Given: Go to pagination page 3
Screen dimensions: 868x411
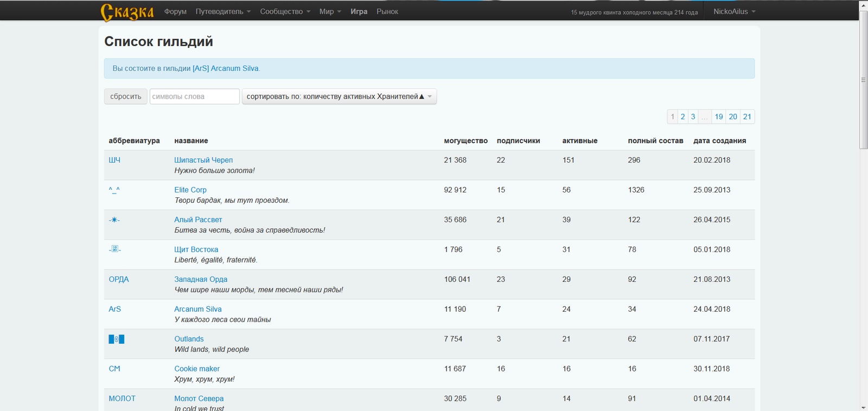Looking at the screenshot, I should 693,117.
